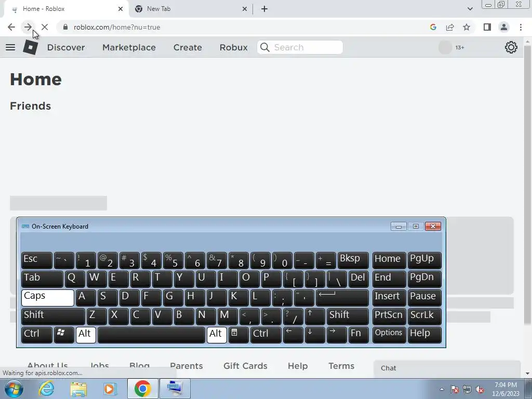The width and height of the screenshot is (532, 399).
Task: Close the Home - Roblox tab
Action: [121, 9]
